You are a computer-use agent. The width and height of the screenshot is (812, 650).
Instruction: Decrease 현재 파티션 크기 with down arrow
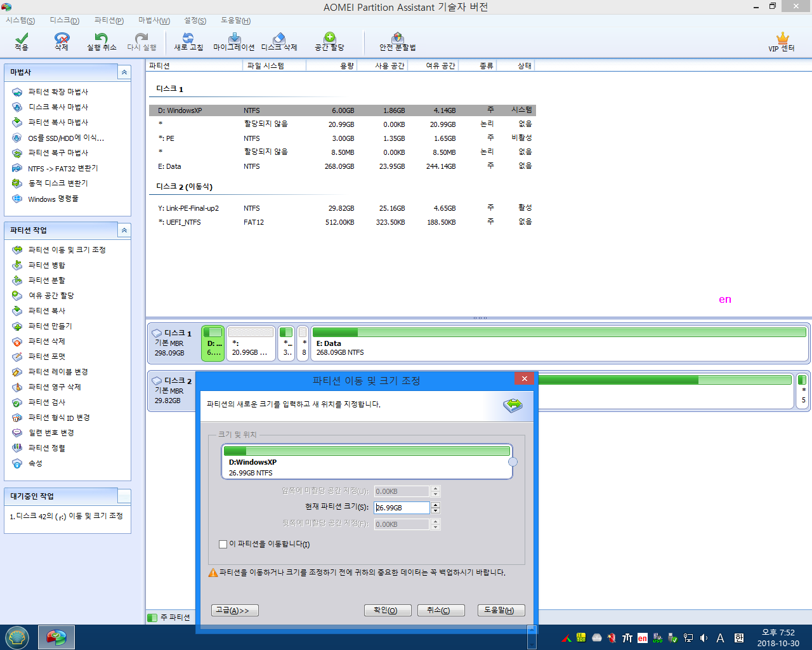[435, 511]
